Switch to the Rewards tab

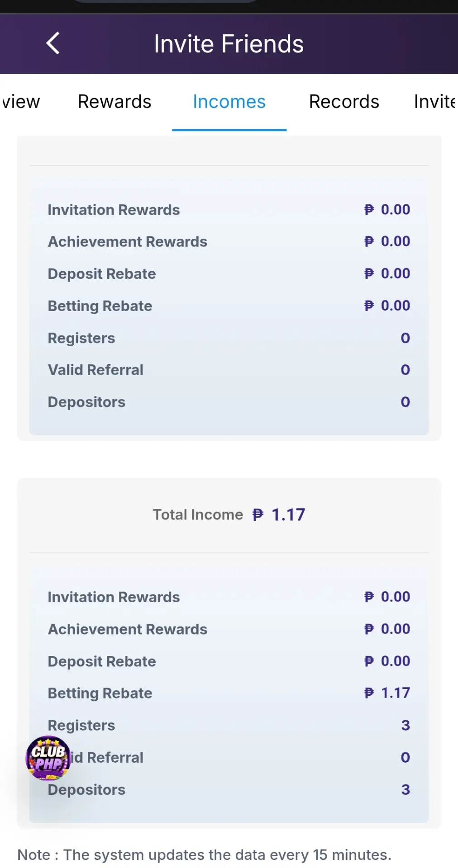coord(114,102)
